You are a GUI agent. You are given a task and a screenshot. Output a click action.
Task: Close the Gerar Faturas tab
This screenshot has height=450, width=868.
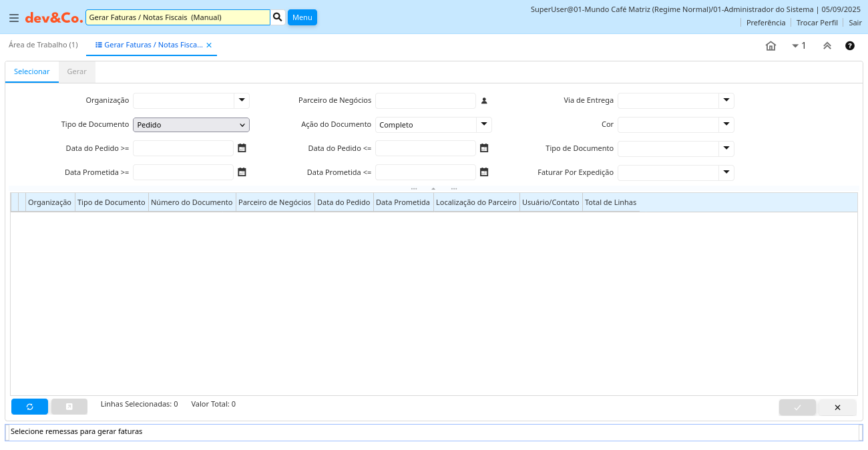209,45
